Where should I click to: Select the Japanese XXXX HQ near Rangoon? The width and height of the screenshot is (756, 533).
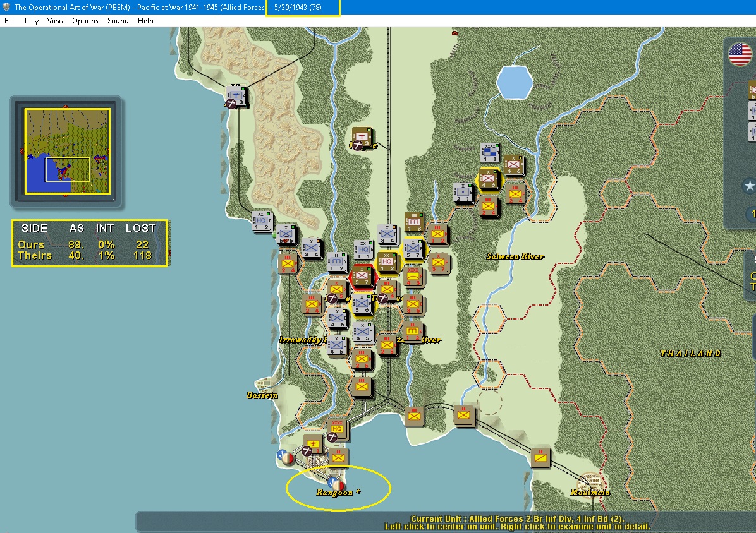point(338,429)
